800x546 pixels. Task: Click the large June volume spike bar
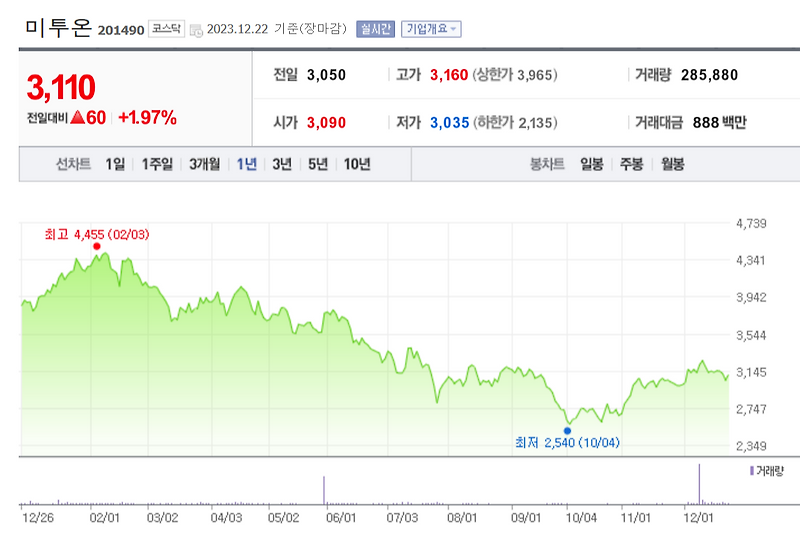(324, 490)
